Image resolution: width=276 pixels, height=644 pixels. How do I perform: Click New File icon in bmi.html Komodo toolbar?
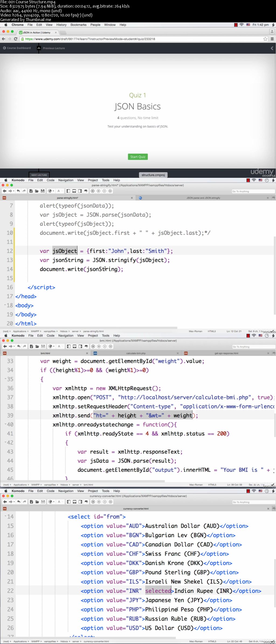click(x=32, y=346)
